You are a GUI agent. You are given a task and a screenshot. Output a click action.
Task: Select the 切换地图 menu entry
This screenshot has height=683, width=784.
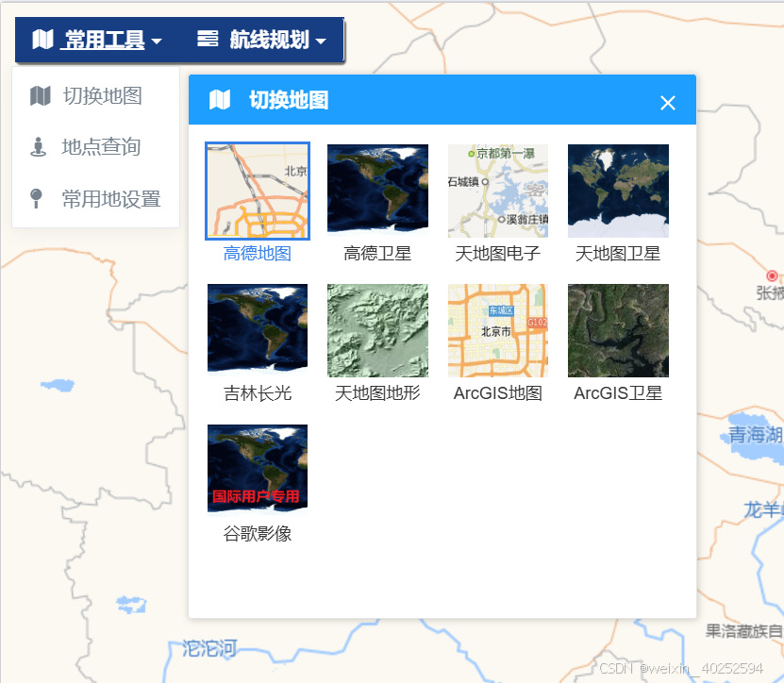[x=95, y=95]
